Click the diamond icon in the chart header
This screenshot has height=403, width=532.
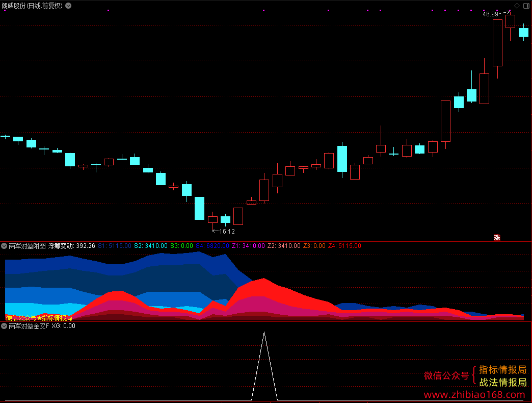tap(517, 6)
